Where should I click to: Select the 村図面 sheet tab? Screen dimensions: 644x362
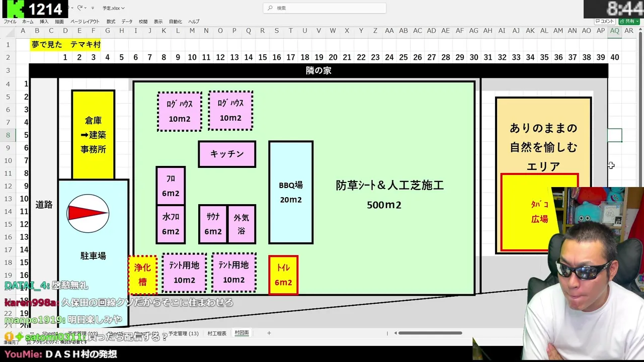[242, 333]
